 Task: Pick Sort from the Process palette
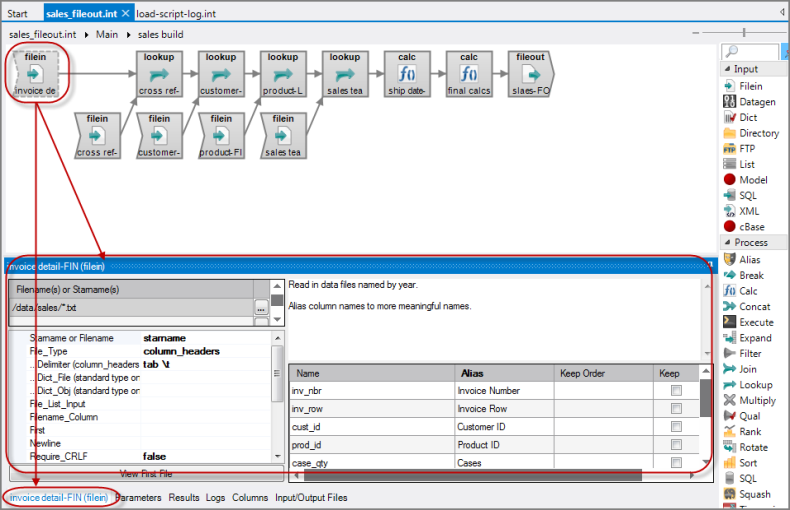(x=741, y=463)
